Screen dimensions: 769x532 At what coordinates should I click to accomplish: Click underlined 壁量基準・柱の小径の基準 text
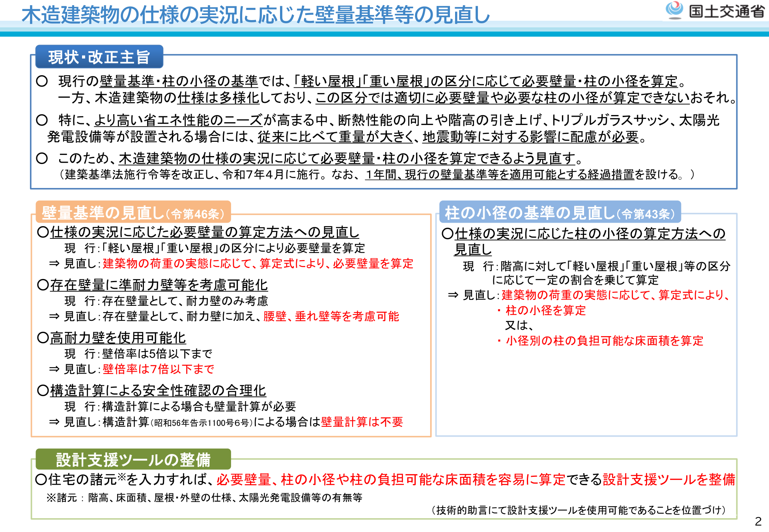click(x=179, y=81)
